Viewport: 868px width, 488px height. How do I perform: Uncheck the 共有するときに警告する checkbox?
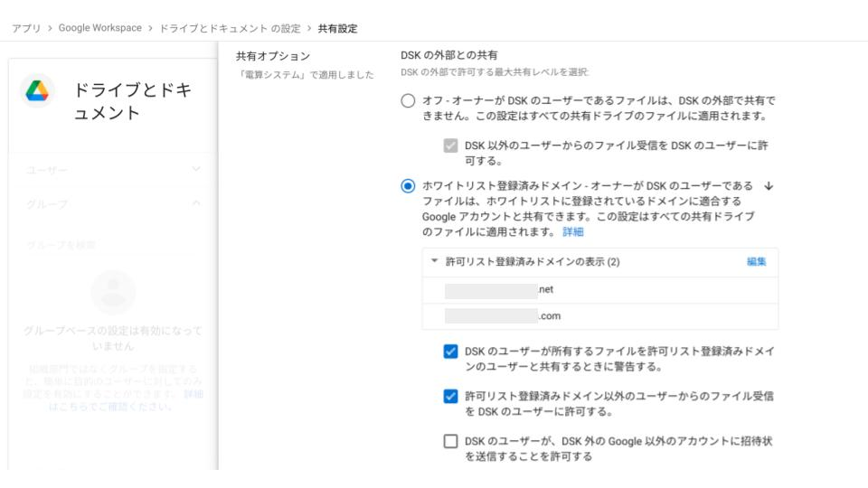click(x=450, y=352)
